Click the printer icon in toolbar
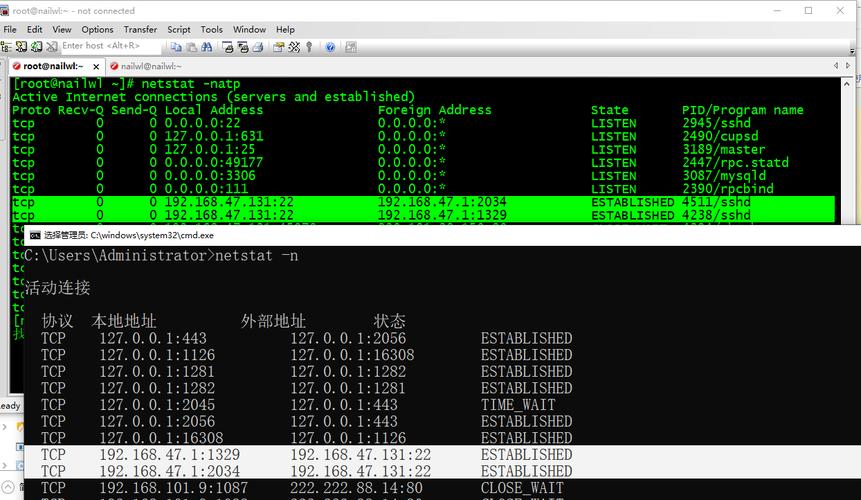This screenshot has width=861, height=500. pos(258,47)
